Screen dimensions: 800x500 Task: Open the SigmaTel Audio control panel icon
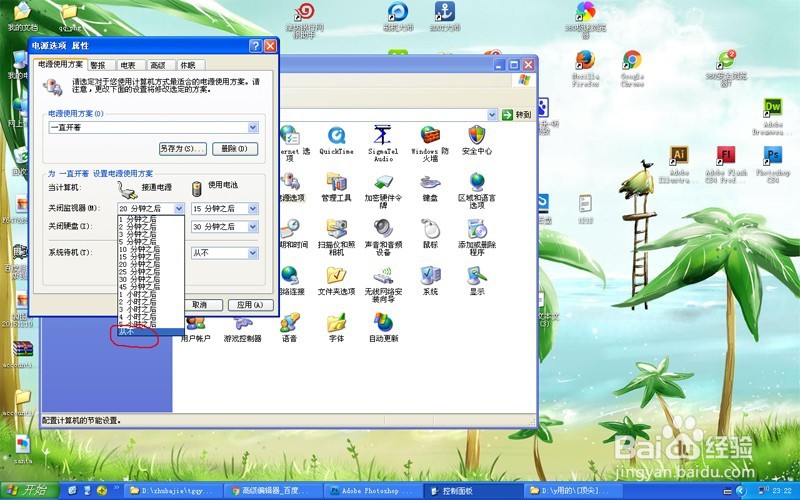pyautogui.click(x=383, y=142)
